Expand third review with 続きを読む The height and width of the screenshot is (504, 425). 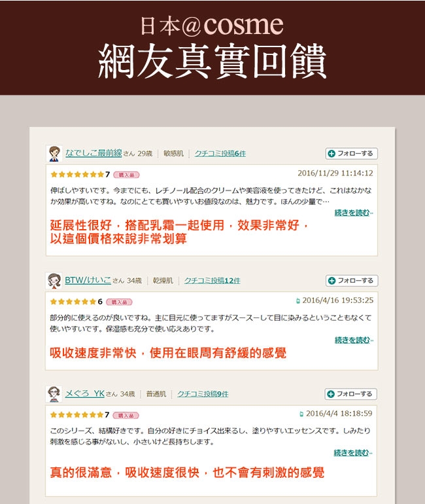tap(353, 452)
